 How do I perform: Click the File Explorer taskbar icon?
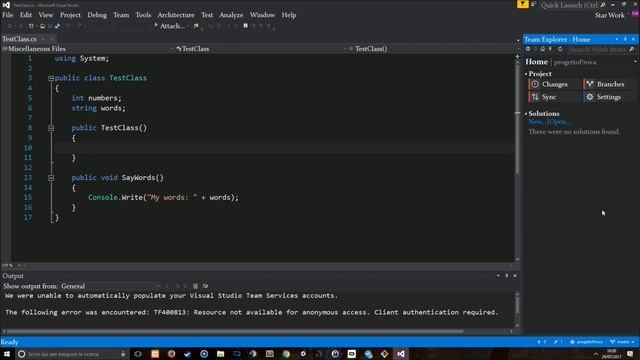coord(220,354)
